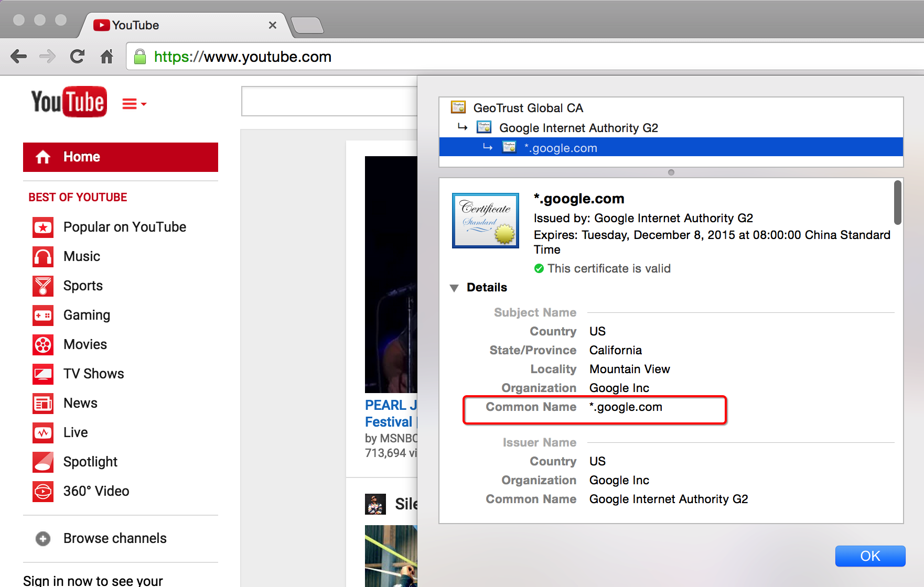Click the Browse channels plus icon

point(43,538)
